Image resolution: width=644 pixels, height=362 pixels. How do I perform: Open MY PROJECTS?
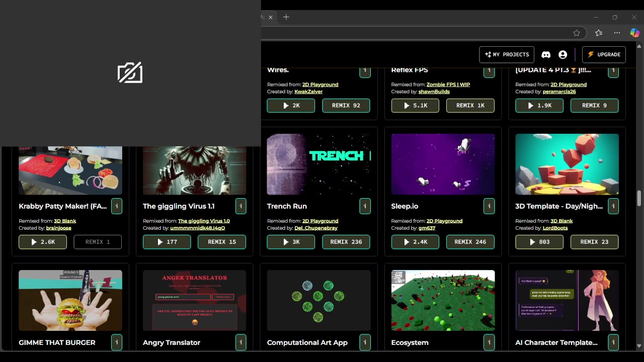pos(507,54)
